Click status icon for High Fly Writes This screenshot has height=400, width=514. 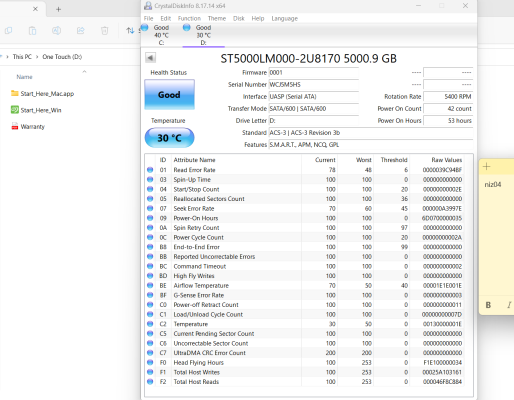pyautogui.click(x=150, y=276)
